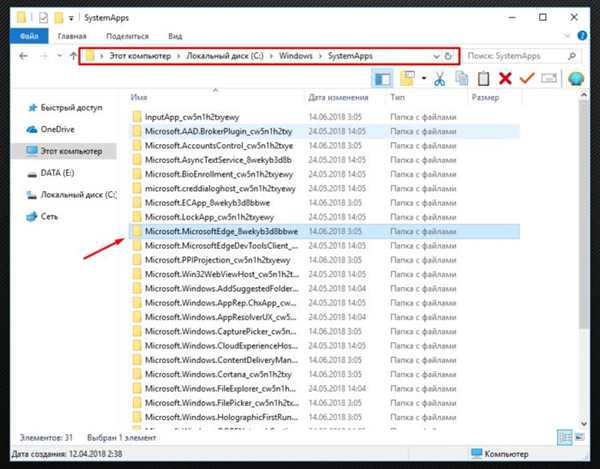Select Локальный диск (C:) in navigation pane
The image size is (600, 469).
pos(71,195)
